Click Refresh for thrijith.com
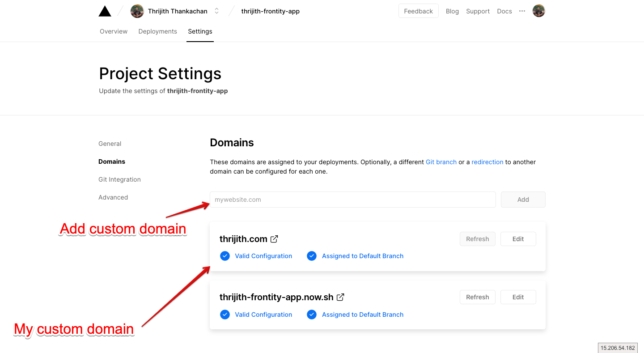Image resolution: width=644 pixels, height=353 pixels. (x=478, y=239)
